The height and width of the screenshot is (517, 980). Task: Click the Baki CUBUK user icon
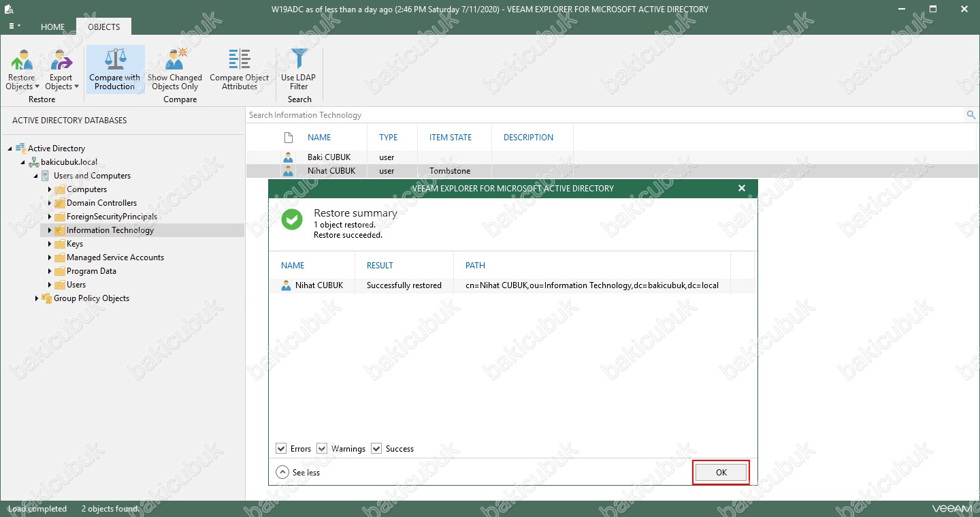[x=288, y=157]
